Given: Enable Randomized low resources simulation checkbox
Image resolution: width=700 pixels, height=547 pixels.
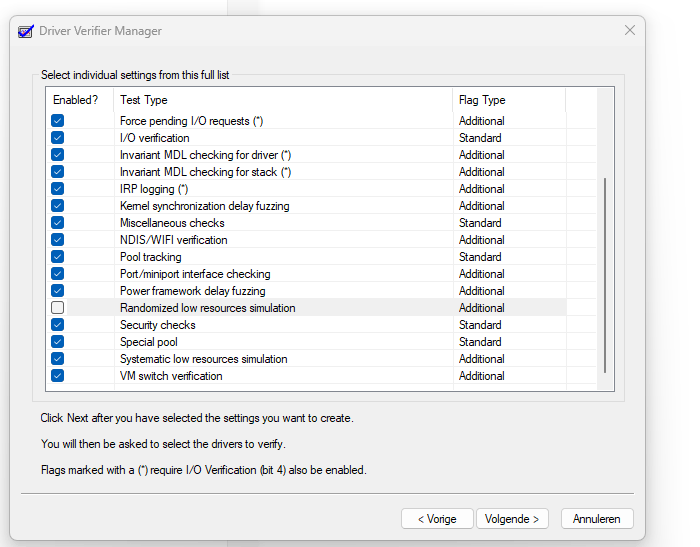Looking at the screenshot, I should tap(58, 308).
